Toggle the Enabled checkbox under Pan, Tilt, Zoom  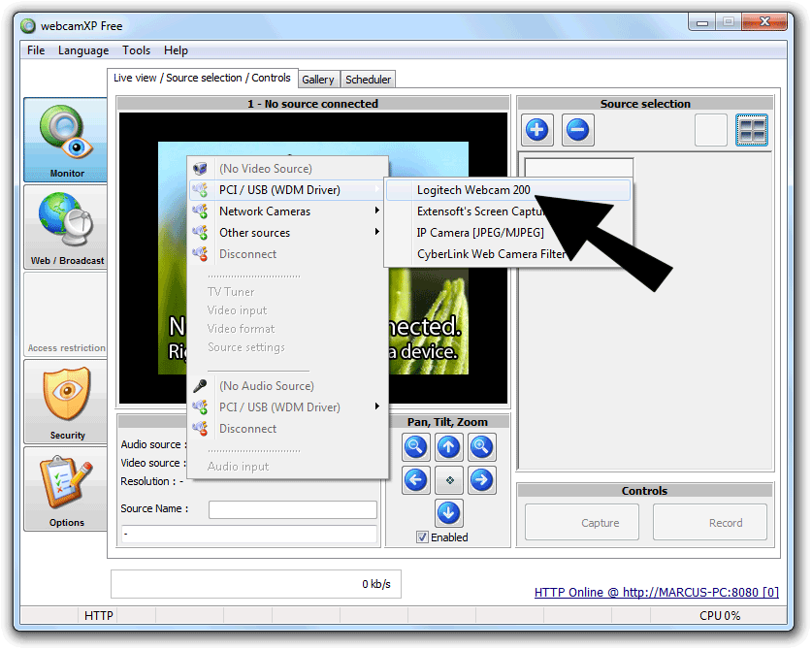pos(423,537)
